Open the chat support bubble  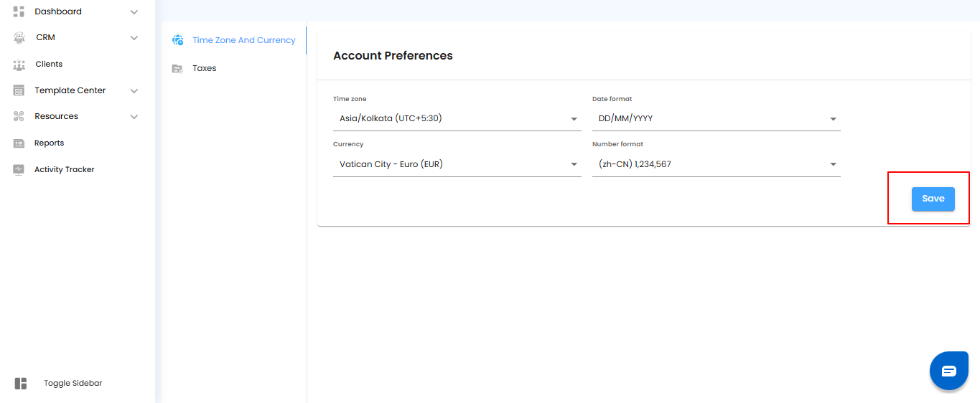click(948, 371)
